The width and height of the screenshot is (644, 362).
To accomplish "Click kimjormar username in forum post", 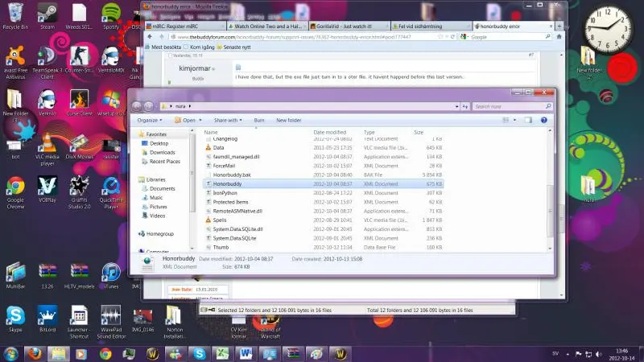I will (x=195, y=68).
